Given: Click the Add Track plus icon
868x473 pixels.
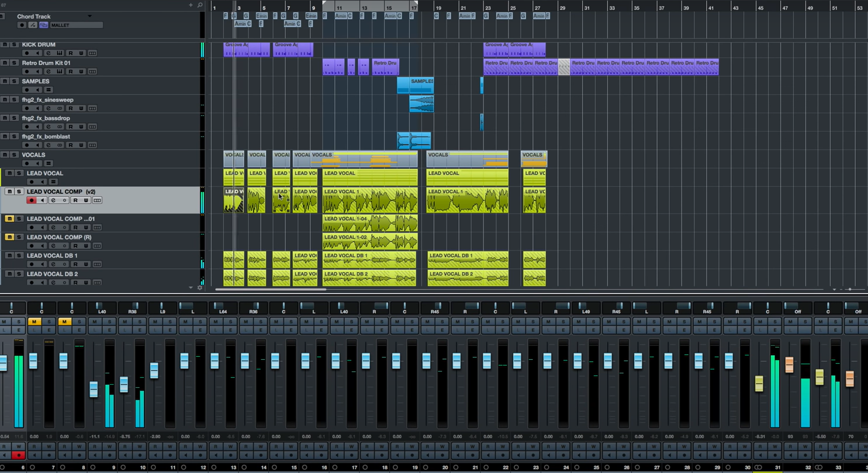Looking at the screenshot, I should coord(191,5).
